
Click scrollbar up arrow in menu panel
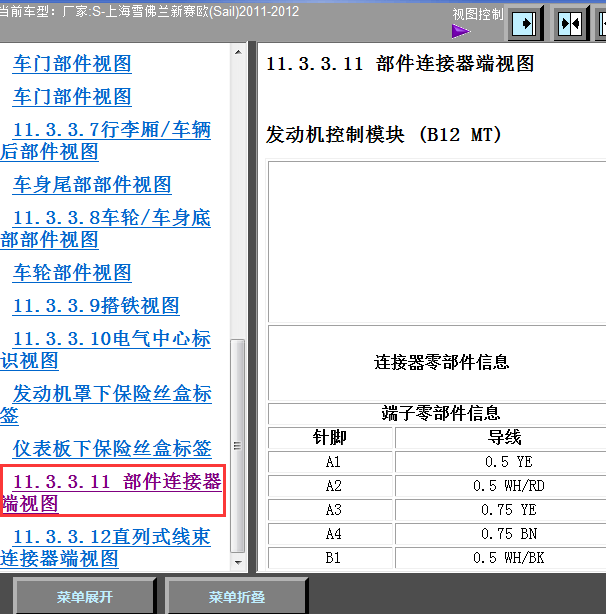pyautogui.click(x=238, y=52)
